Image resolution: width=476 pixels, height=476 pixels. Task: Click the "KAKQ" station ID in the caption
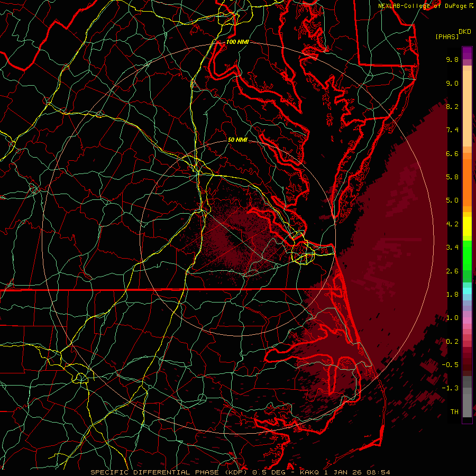[310, 472]
